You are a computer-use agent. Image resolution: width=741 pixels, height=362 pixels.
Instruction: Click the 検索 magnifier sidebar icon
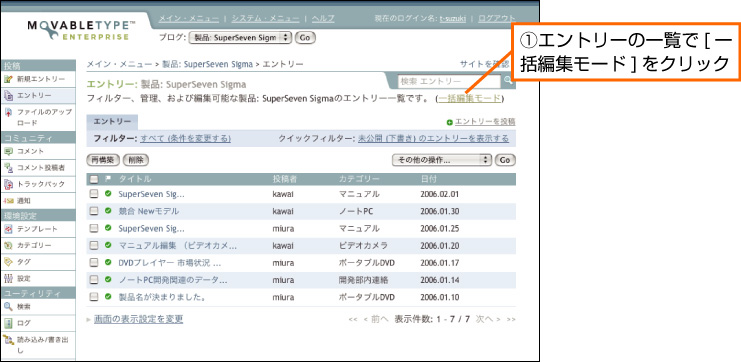(8, 307)
